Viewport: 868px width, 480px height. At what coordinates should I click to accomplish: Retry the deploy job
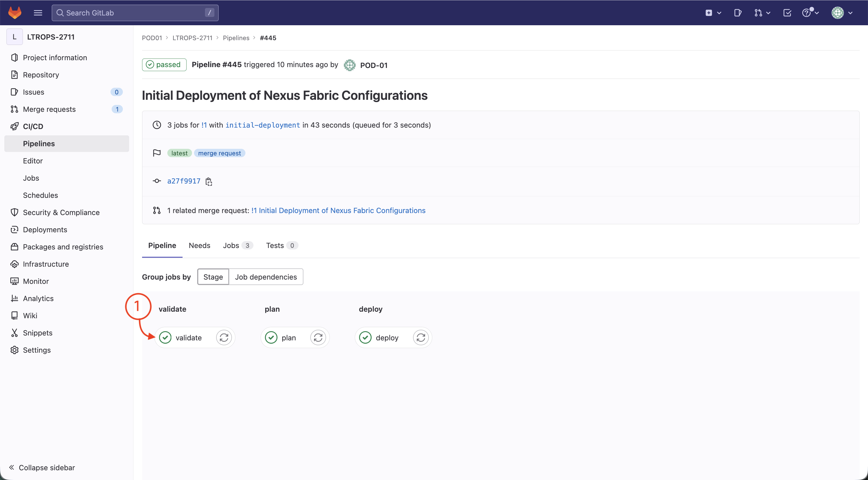[421, 337]
